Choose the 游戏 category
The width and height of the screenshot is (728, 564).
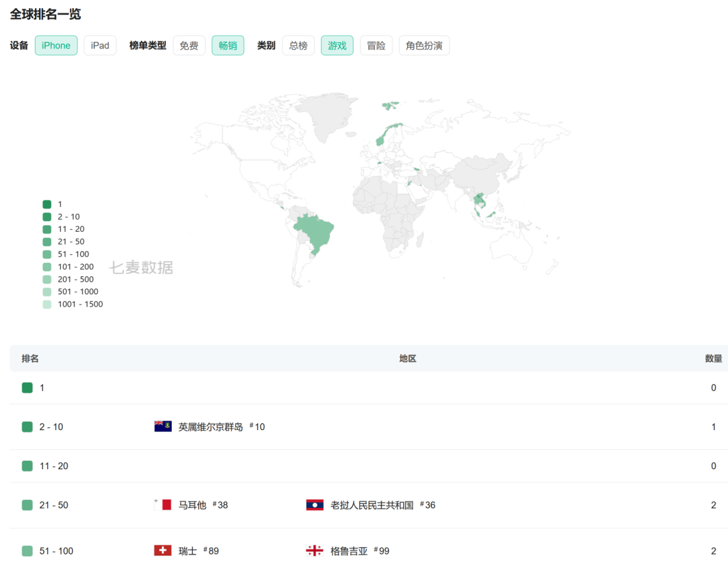pyautogui.click(x=337, y=46)
